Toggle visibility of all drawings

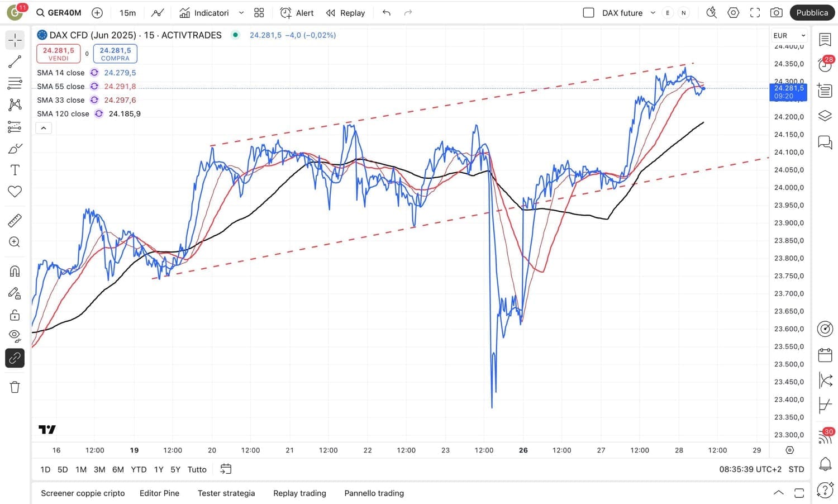[x=15, y=336]
